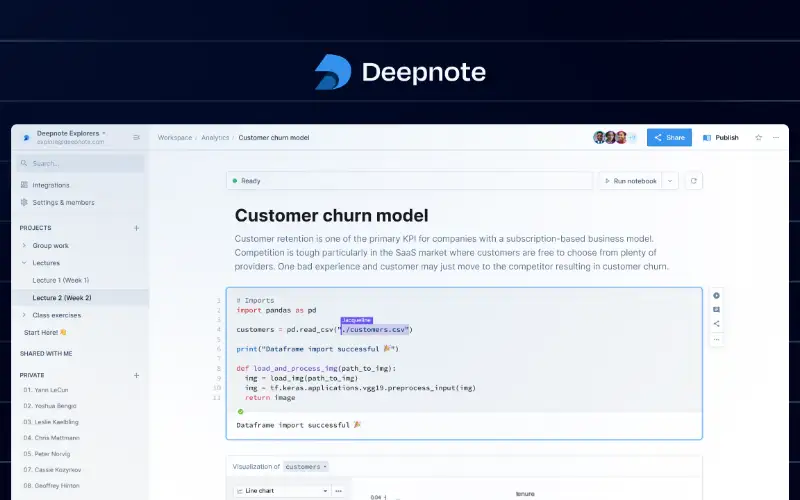The height and width of the screenshot is (500, 800).
Task: Open Lecture 1 (Week 1) notebook
Action: click(x=61, y=280)
